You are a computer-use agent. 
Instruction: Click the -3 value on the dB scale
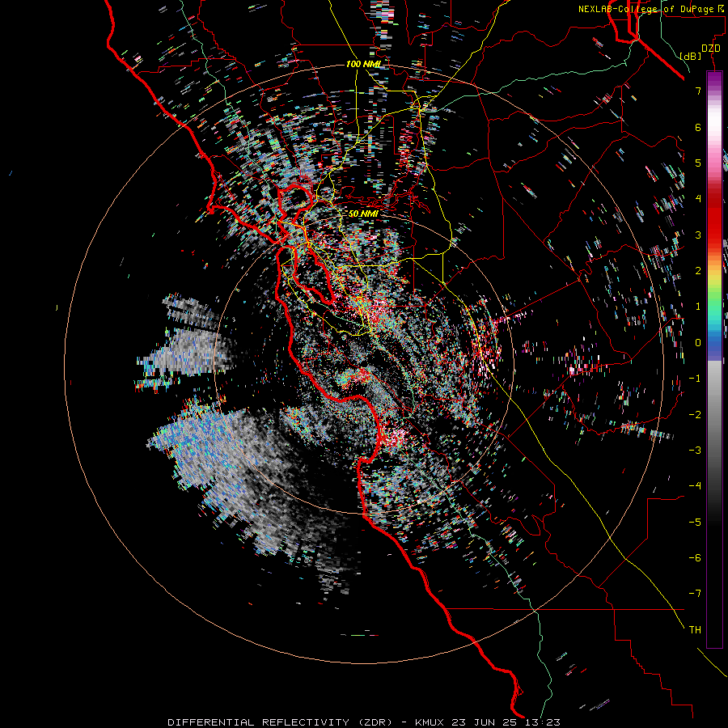click(x=695, y=451)
